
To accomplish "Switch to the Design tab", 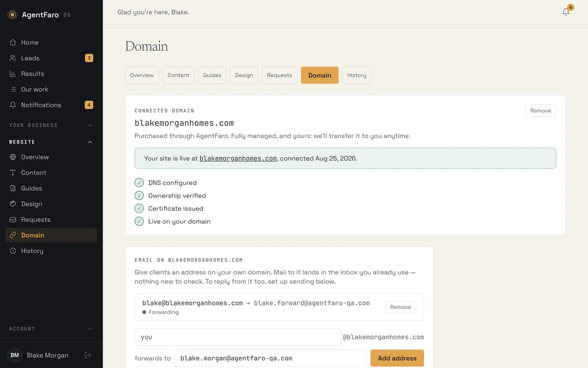I will click(x=244, y=75).
